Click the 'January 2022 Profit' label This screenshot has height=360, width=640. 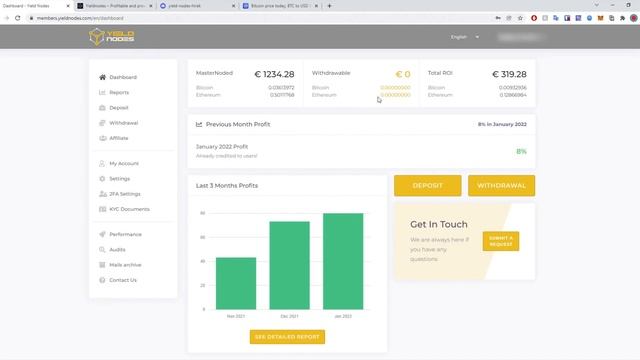tap(222, 147)
